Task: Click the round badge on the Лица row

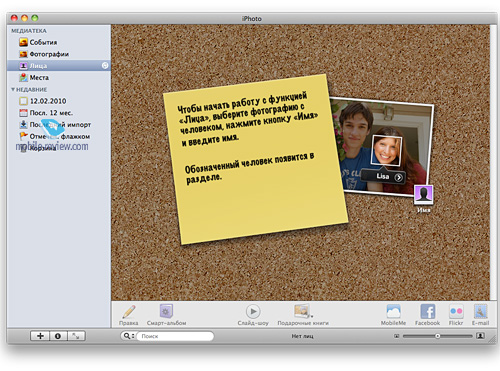Action: (x=105, y=66)
